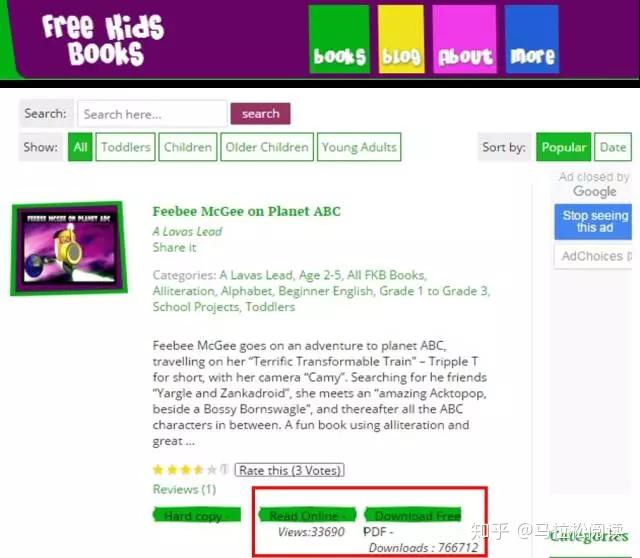The image size is (640, 558).
Task: Filter books by Older Children
Action: coord(267,147)
